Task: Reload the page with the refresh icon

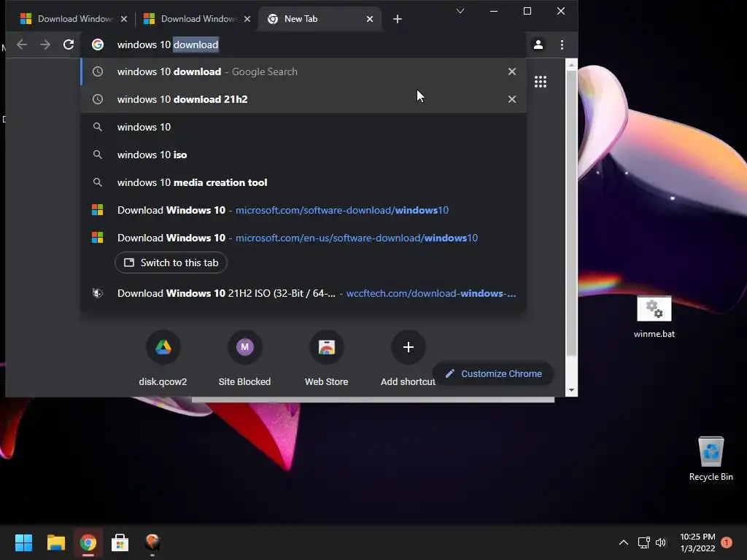Action: click(x=69, y=44)
